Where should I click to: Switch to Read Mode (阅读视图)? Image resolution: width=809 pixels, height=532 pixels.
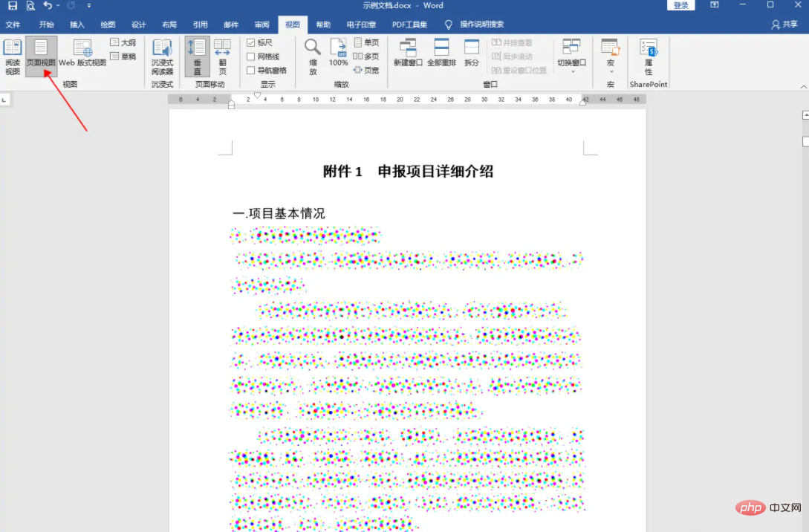pos(13,56)
